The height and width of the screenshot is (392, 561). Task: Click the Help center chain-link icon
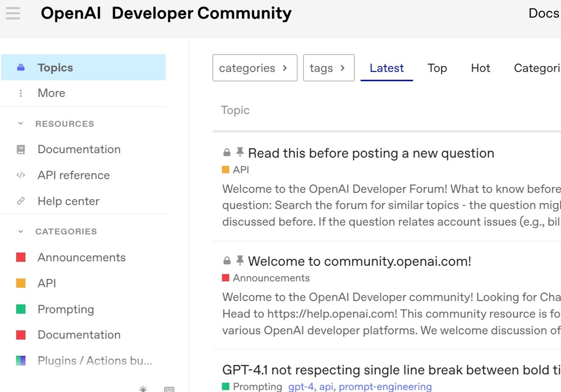[x=21, y=201]
